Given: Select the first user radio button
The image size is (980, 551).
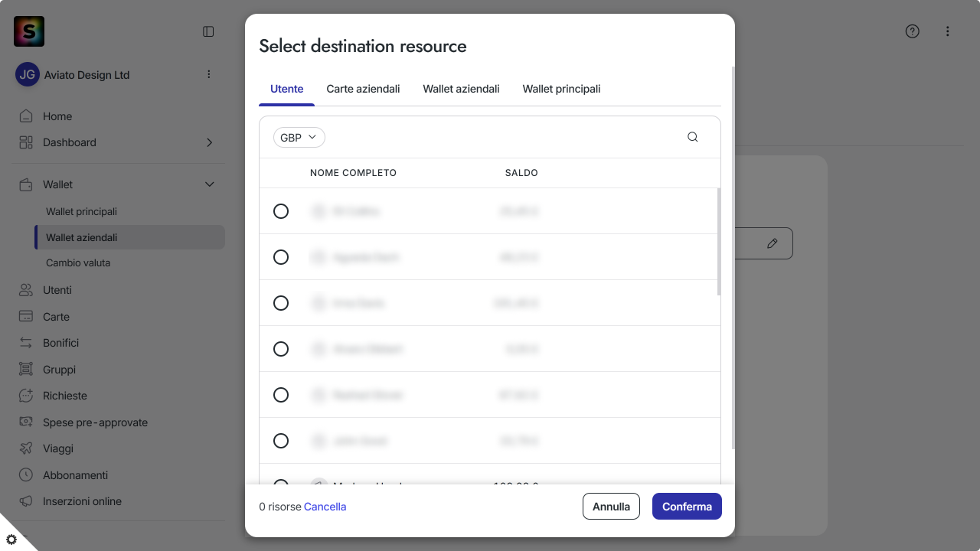Looking at the screenshot, I should pyautogui.click(x=281, y=211).
